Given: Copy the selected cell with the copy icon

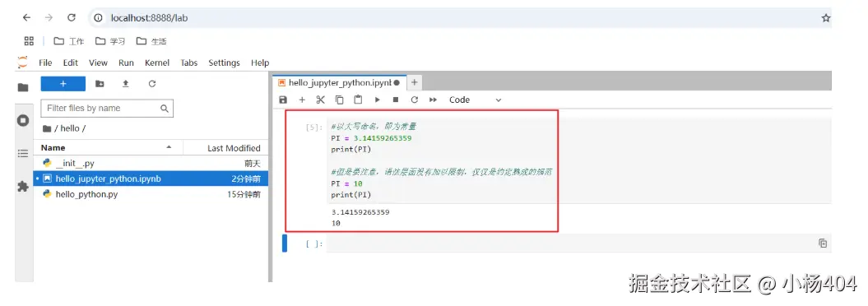Looking at the screenshot, I should [339, 100].
